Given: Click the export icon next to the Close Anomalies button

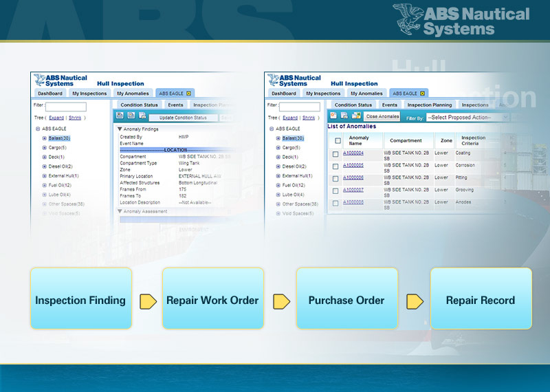Looking at the screenshot, I should (x=356, y=116).
